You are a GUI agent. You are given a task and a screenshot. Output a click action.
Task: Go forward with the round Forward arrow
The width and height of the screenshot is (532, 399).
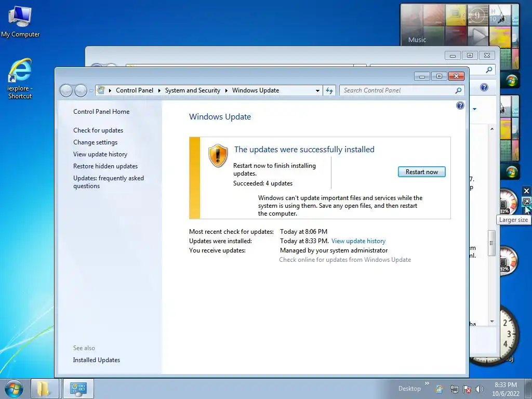(x=81, y=90)
